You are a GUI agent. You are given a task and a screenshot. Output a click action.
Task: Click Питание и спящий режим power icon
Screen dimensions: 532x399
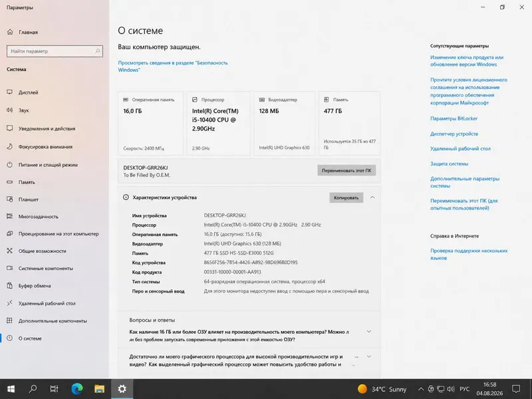pos(10,164)
